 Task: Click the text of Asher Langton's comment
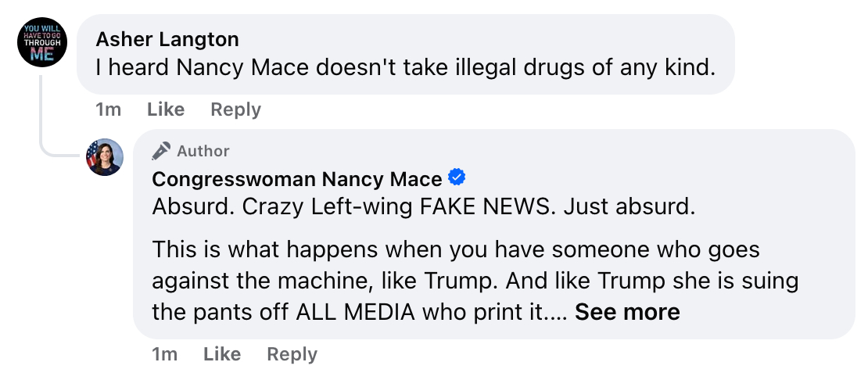pos(406,68)
